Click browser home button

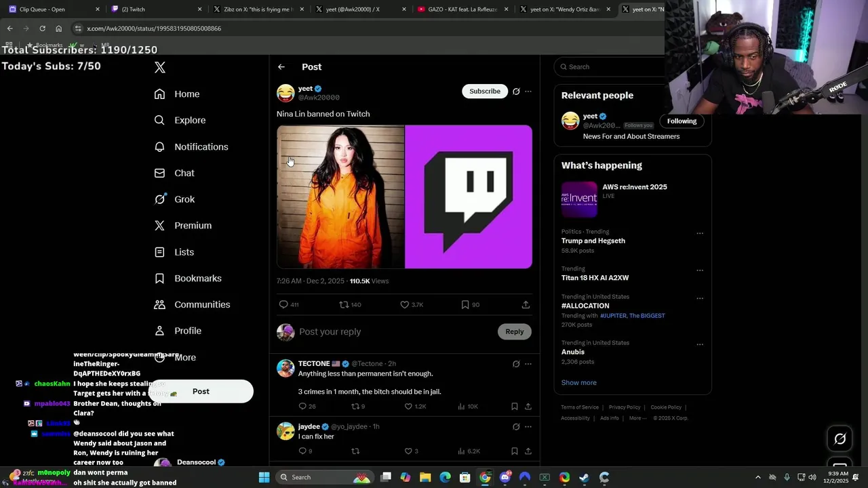pos(58,28)
